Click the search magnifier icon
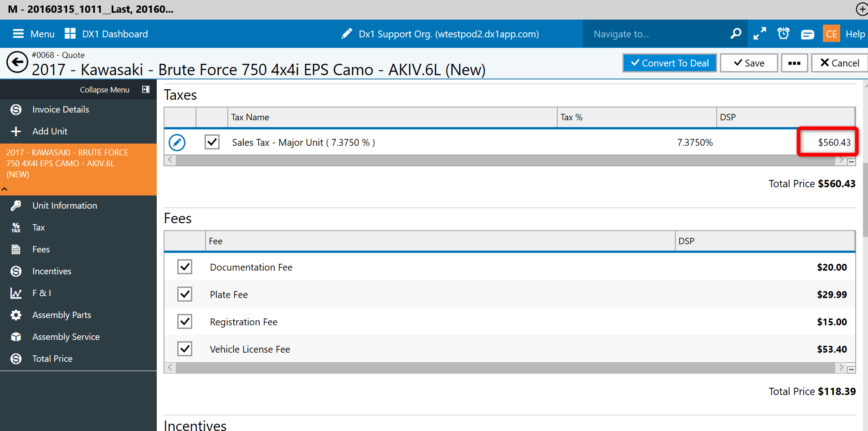This screenshot has width=868, height=431. coord(736,34)
